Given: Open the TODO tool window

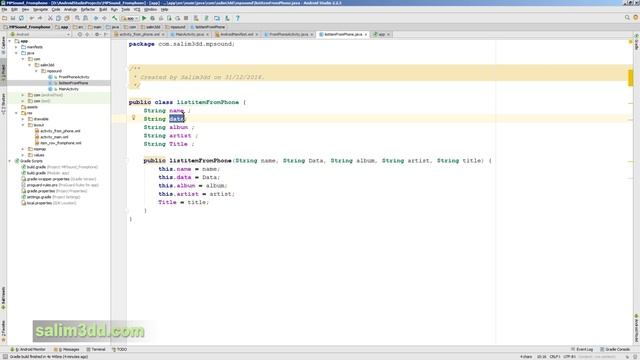Looking at the screenshot, I should point(119,350).
